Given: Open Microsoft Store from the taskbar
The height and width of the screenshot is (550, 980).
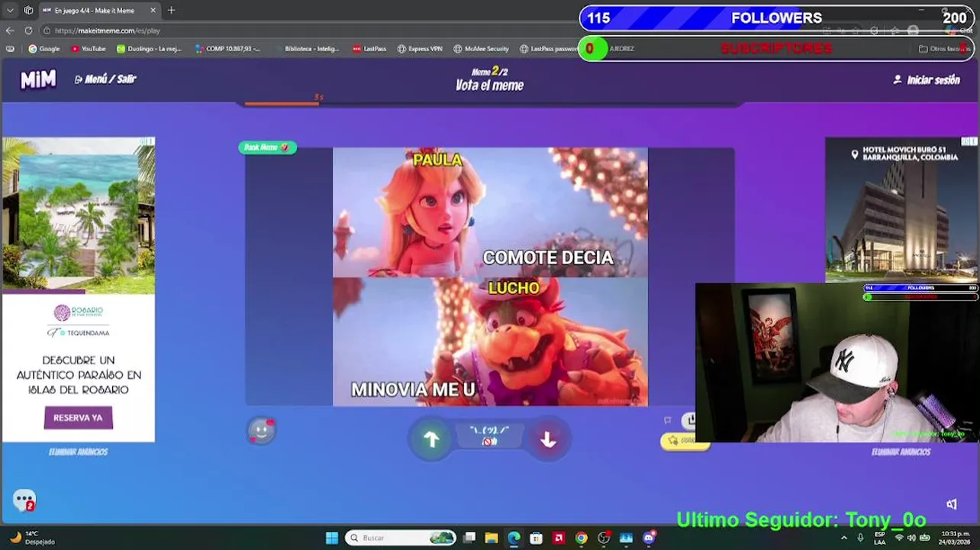Looking at the screenshot, I should coord(537,538).
